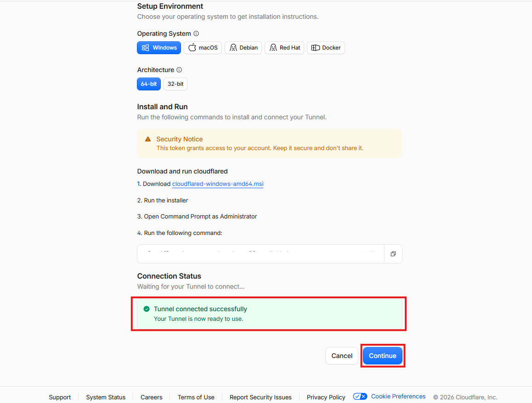
Task: Click the green success checkmark icon
Action: [x=147, y=309]
